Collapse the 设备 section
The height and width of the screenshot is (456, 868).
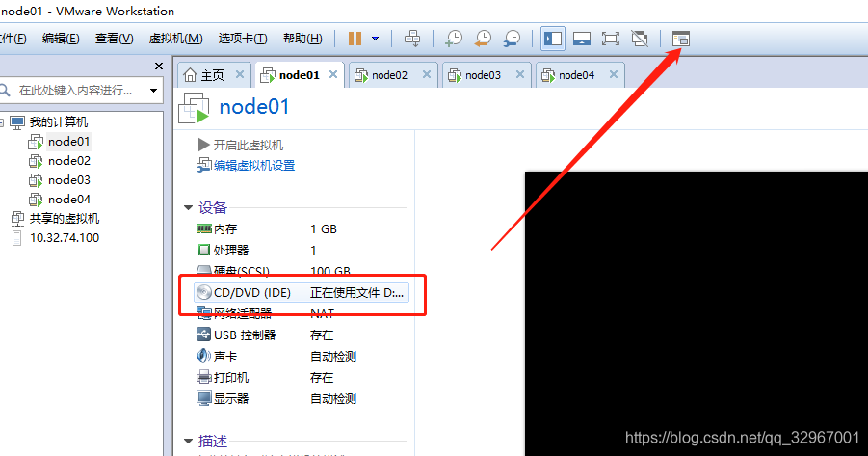coord(188,208)
